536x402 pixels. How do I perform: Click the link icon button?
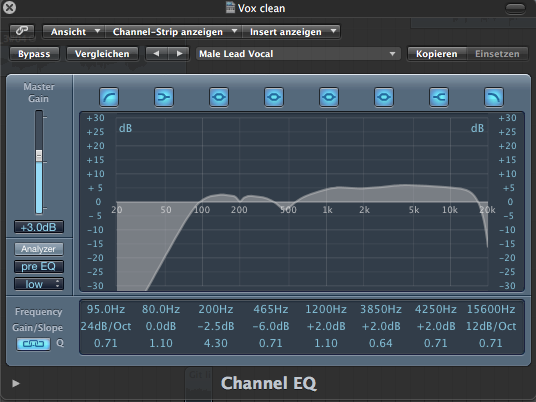22,31
